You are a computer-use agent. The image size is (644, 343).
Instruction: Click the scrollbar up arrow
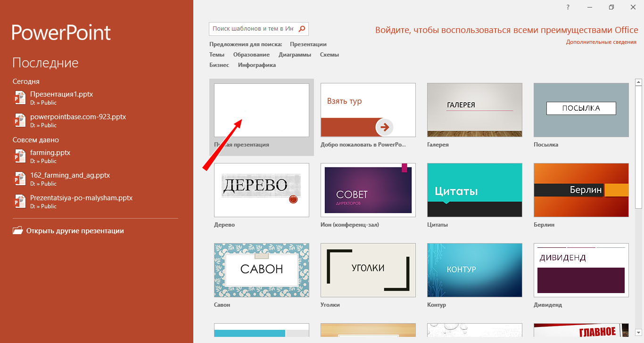pyautogui.click(x=639, y=82)
